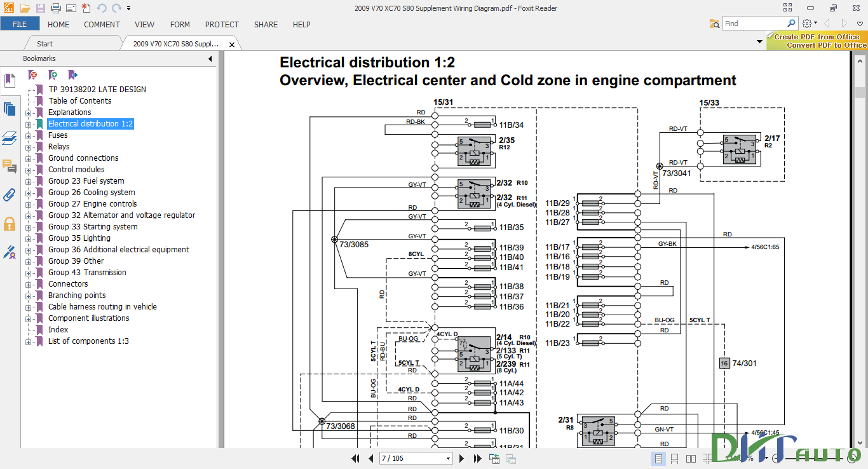
Task: Click the Find search field
Action: pos(754,24)
